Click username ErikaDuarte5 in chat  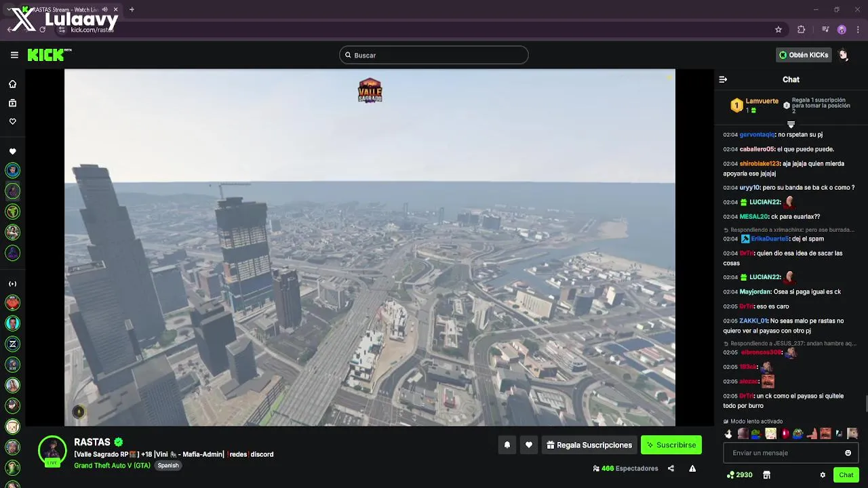(769, 239)
